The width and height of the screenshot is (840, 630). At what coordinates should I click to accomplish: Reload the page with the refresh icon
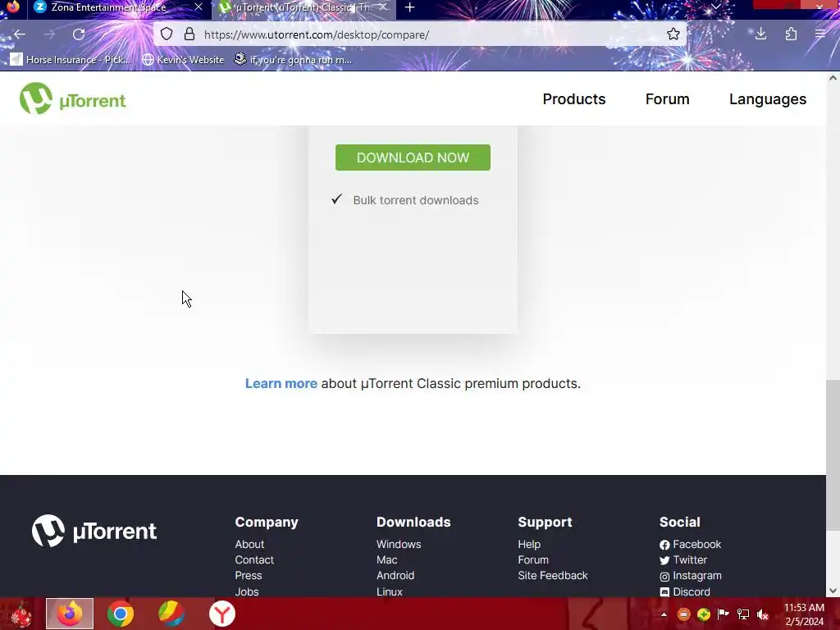(79, 34)
